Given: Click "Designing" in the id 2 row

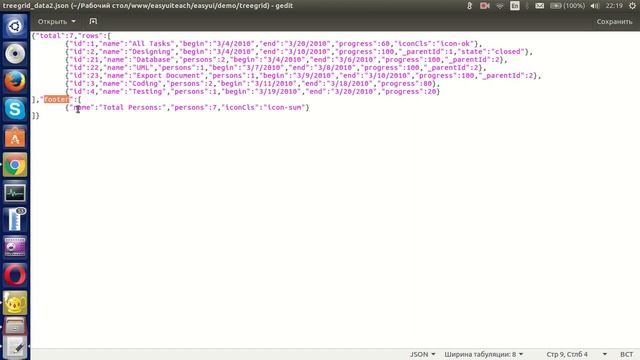Looking at the screenshot, I should point(151,52).
